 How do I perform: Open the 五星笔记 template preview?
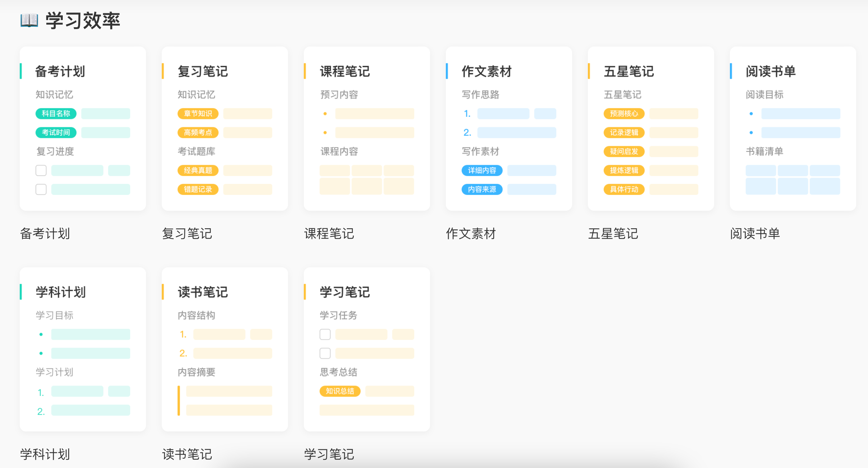tap(651, 128)
